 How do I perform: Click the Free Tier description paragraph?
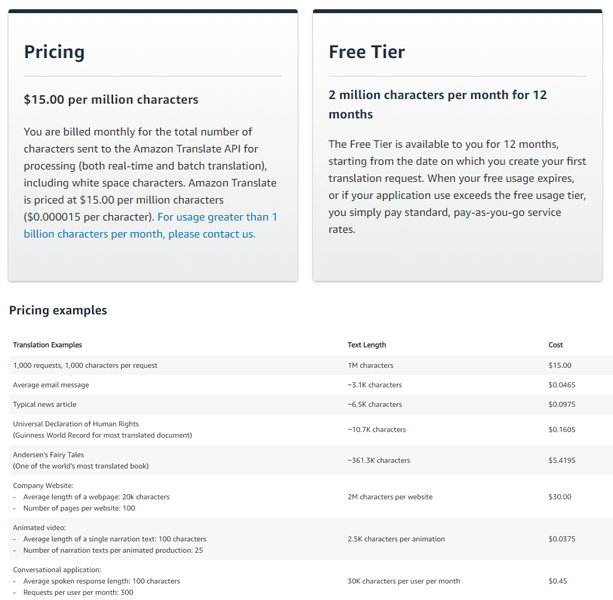click(x=456, y=186)
